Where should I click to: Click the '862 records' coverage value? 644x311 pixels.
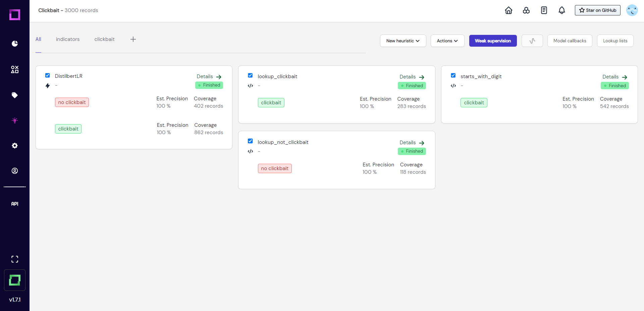click(209, 133)
